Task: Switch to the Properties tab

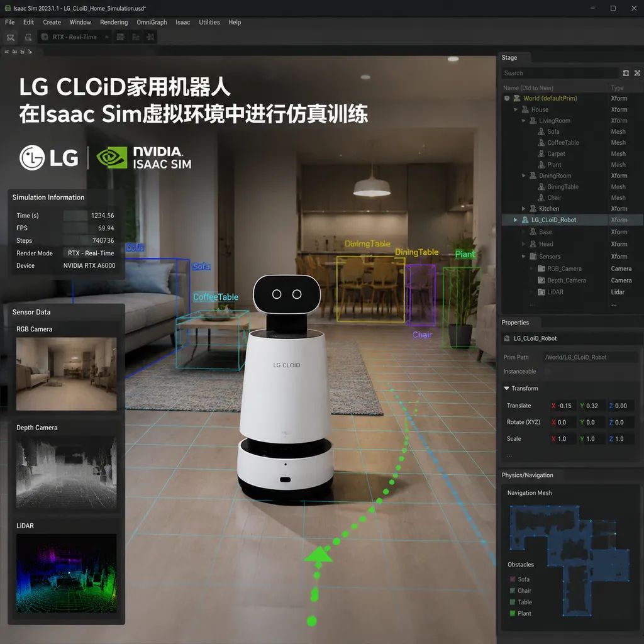Action: (x=515, y=323)
